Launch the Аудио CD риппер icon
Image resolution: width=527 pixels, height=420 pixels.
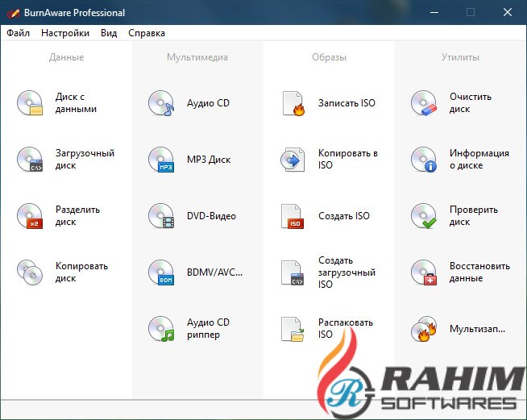[x=161, y=329]
